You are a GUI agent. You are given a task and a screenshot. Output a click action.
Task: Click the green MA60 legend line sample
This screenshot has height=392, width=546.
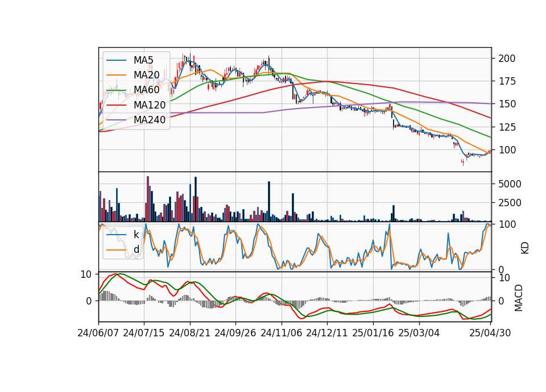(x=116, y=90)
